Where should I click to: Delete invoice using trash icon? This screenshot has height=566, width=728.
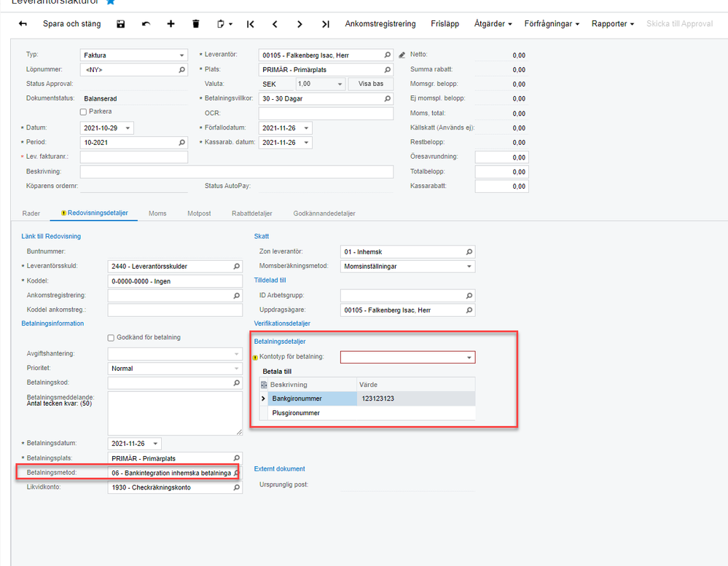[x=195, y=24]
